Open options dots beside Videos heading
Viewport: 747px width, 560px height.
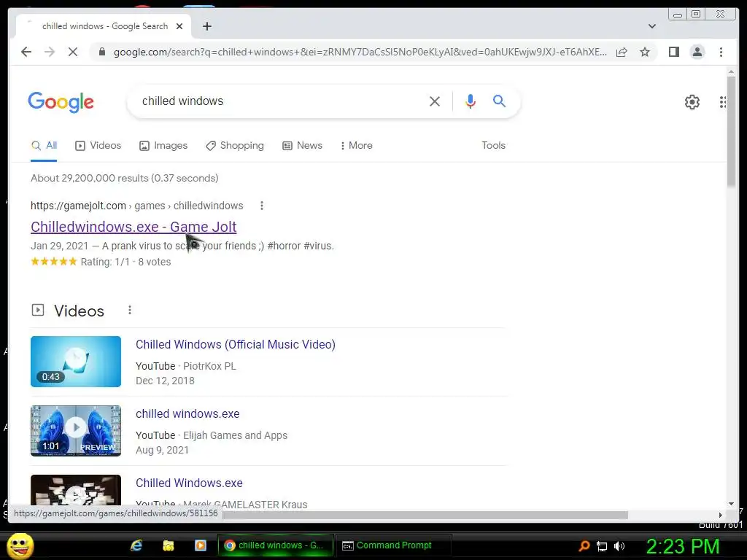130,311
